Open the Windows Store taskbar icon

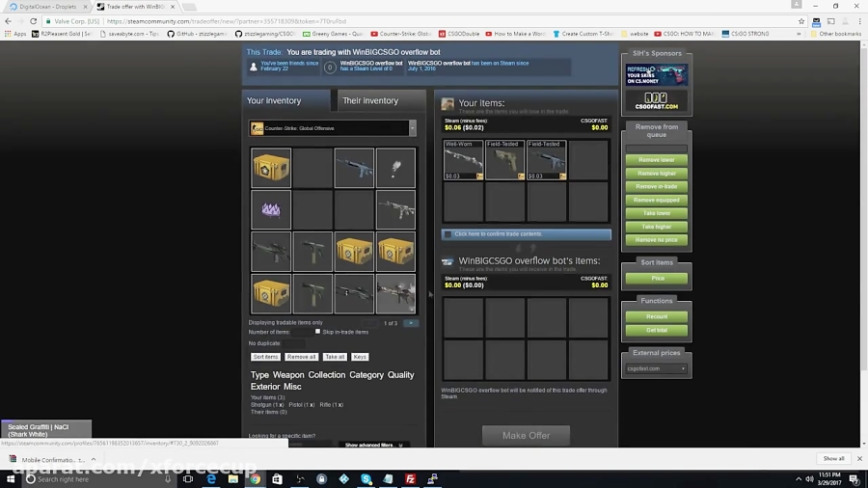(277, 478)
